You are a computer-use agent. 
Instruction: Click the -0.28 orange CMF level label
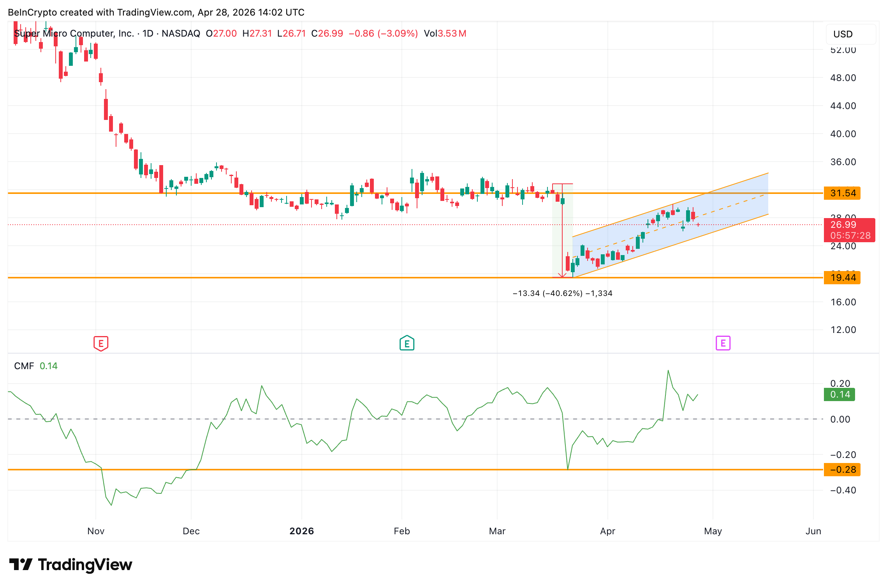coord(842,470)
